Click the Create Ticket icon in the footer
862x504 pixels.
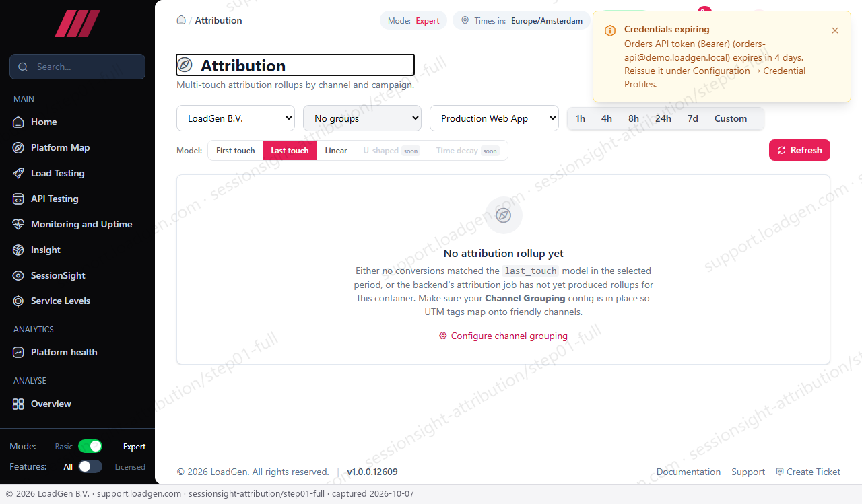pyautogui.click(x=780, y=472)
